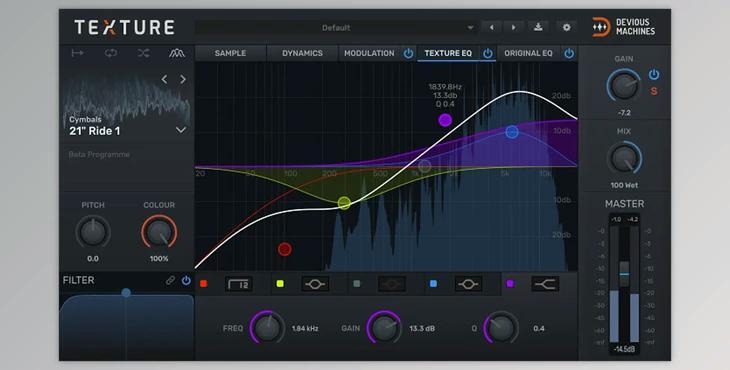The height and width of the screenshot is (370, 730).
Task: Enable the red S solo button
Action: click(x=654, y=91)
